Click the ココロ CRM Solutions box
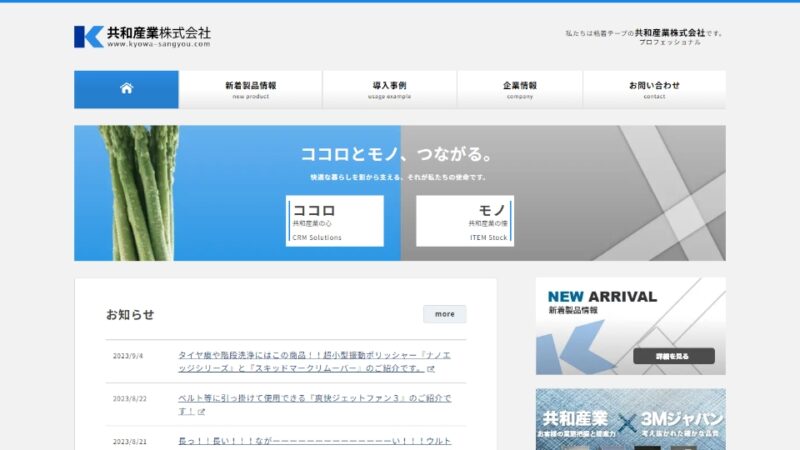The width and height of the screenshot is (800, 450). point(334,221)
